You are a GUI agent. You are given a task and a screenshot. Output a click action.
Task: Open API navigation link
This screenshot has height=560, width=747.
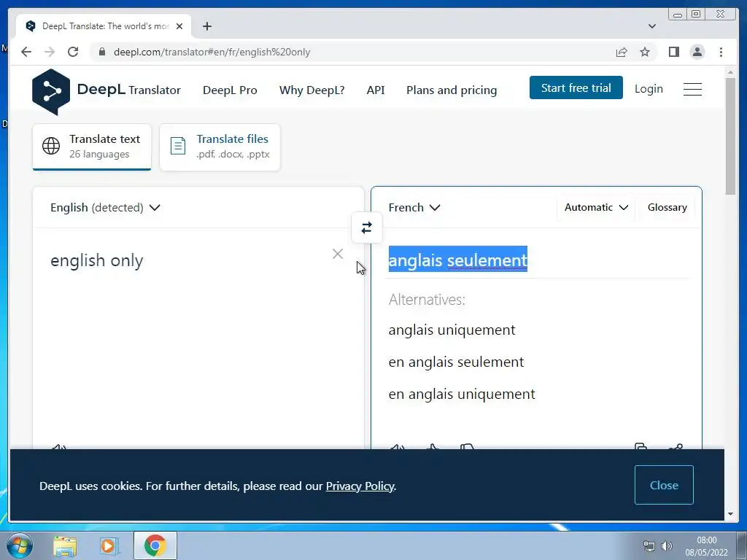376,90
